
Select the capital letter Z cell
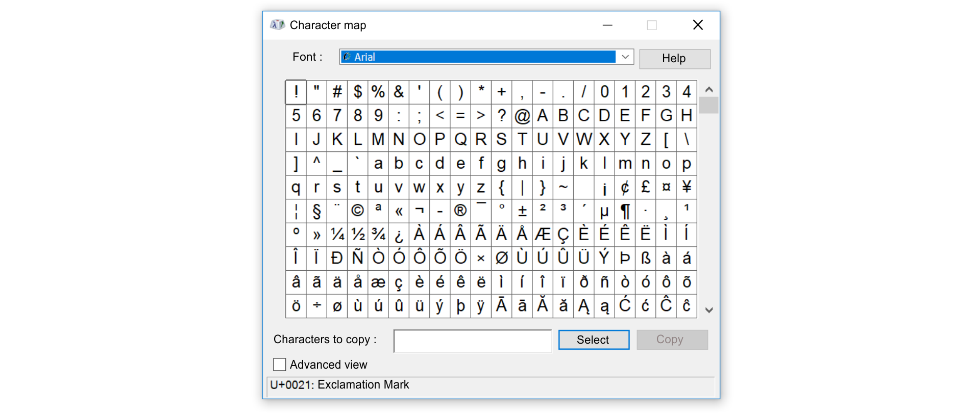click(x=645, y=140)
